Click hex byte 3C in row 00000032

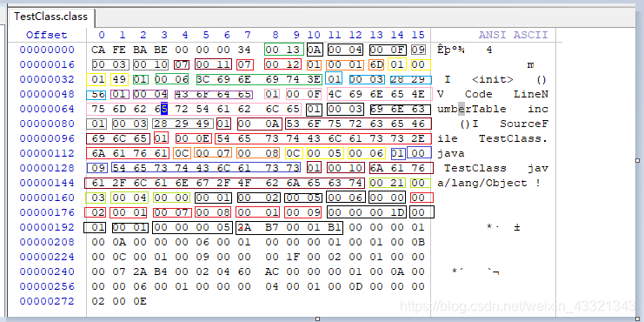click(202, 79)
